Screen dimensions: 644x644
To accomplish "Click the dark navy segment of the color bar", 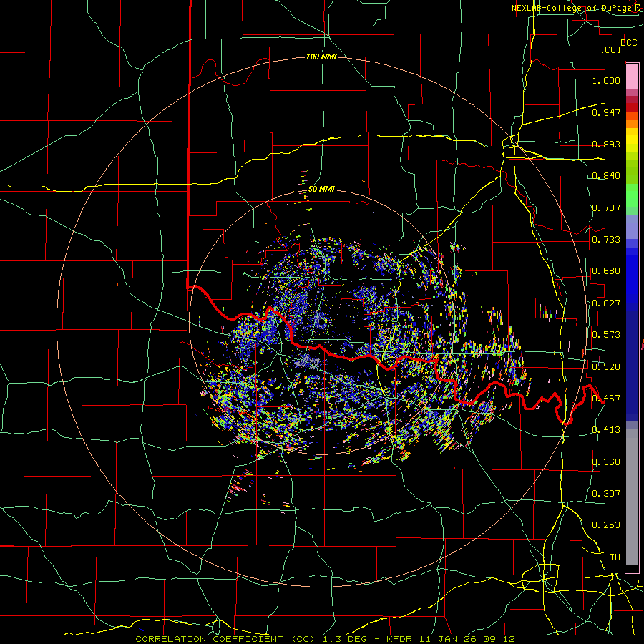I will coord(632,366).
